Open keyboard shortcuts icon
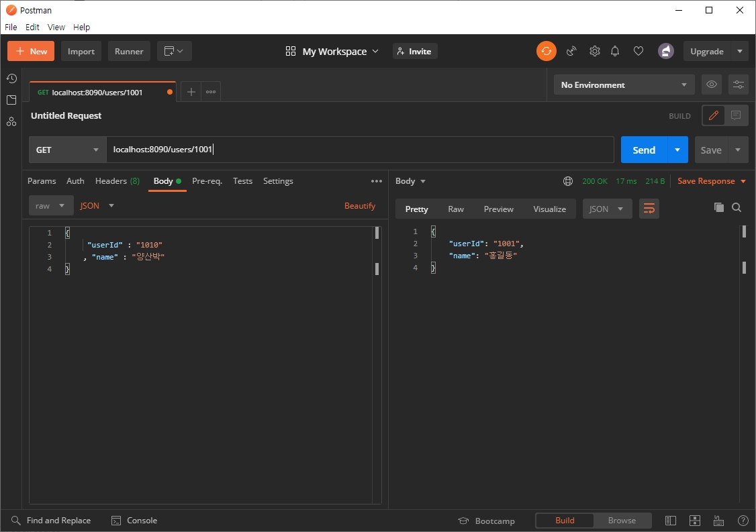The image size is (756, 532). point(718,521)
